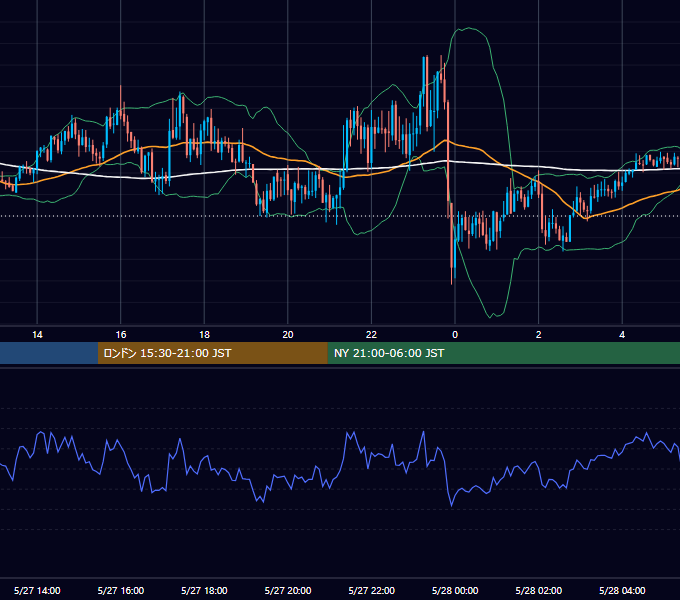
Task: Click the 5/27 22:00 date label
Action: [372, 590]
